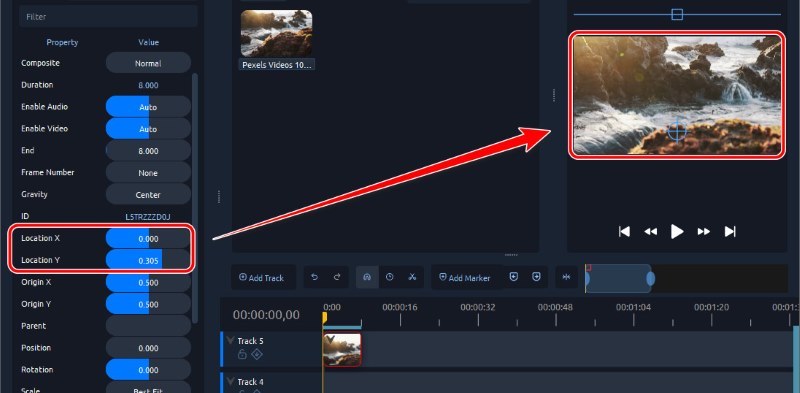Viewport: 800px width, 393px height.
Task: Jump to the start of the preview
Action: tap(624, 232)
